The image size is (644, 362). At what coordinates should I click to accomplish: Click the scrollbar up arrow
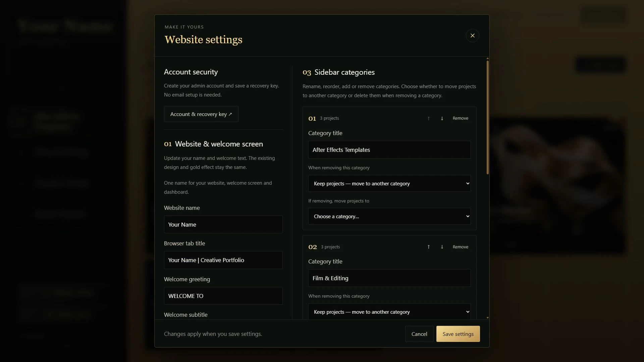(487, 59)
